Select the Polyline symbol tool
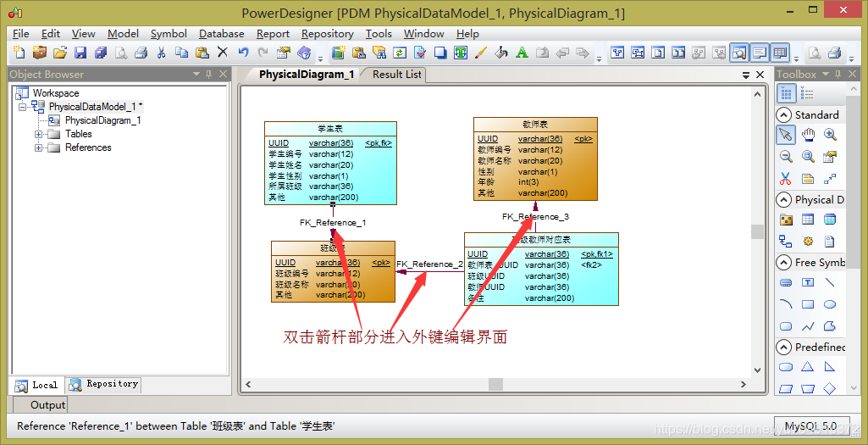Viewport: 868px width, 445px height. click(x=808, y=325)
